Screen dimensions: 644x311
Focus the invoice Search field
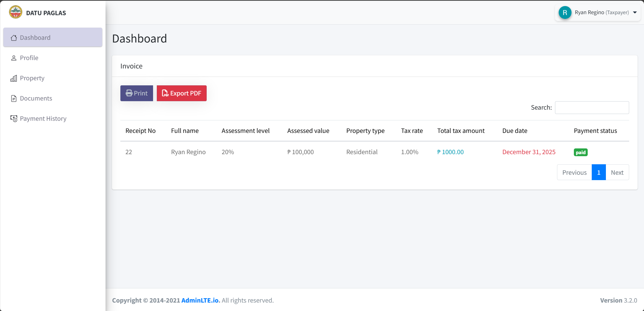592,108
